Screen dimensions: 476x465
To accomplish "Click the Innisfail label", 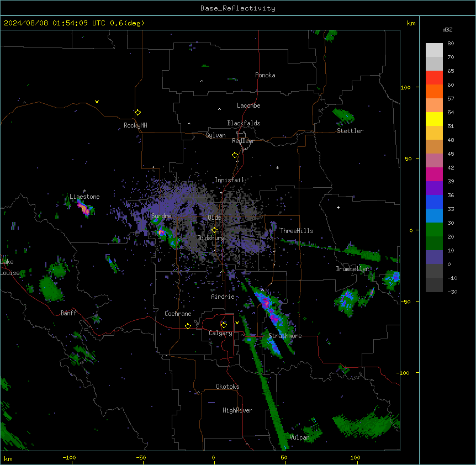I will coord(229,180).
